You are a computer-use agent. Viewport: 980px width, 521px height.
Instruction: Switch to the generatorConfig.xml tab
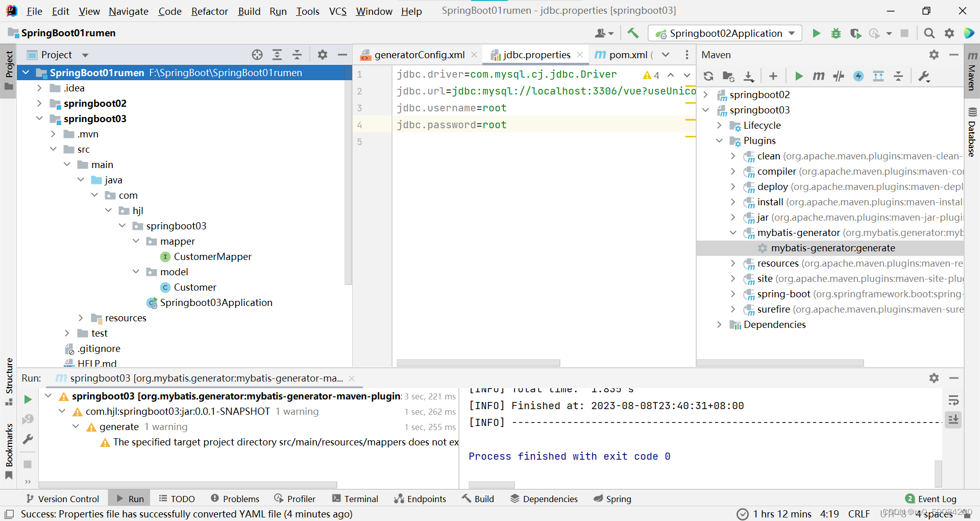419,54
